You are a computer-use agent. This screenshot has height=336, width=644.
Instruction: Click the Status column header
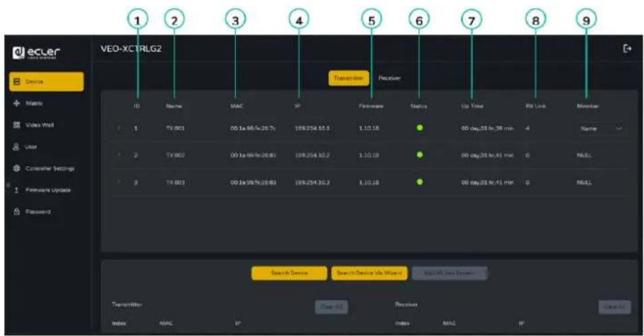point(419,106)
